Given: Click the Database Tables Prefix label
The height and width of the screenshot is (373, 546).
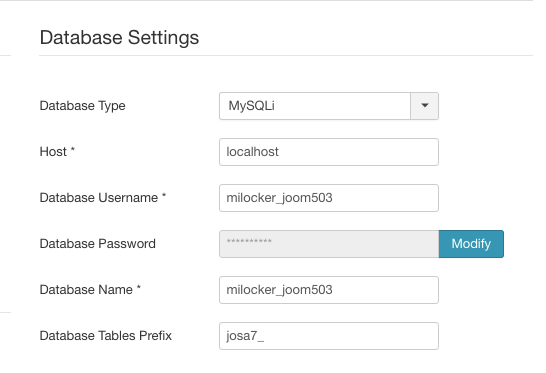Looking at the screenshot, I should point(106,335).
